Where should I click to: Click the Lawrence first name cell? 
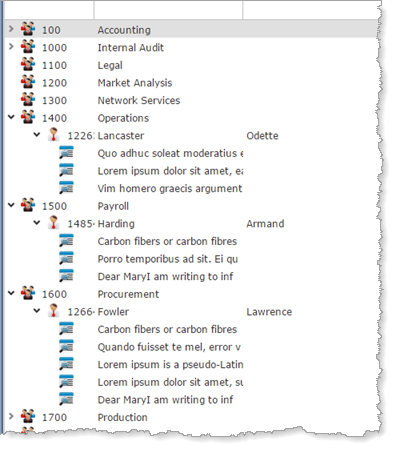pos(269,312)
